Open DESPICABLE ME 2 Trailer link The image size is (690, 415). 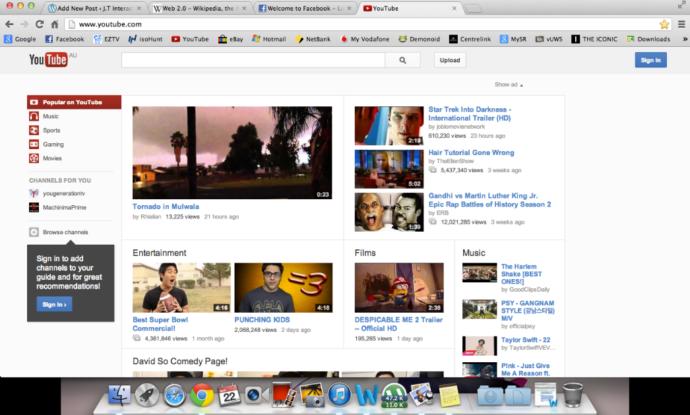click(x=399, y=324)
